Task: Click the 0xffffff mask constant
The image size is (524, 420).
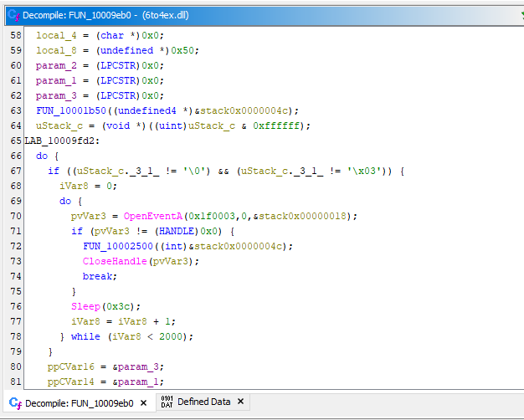Action: click(280, 125)
